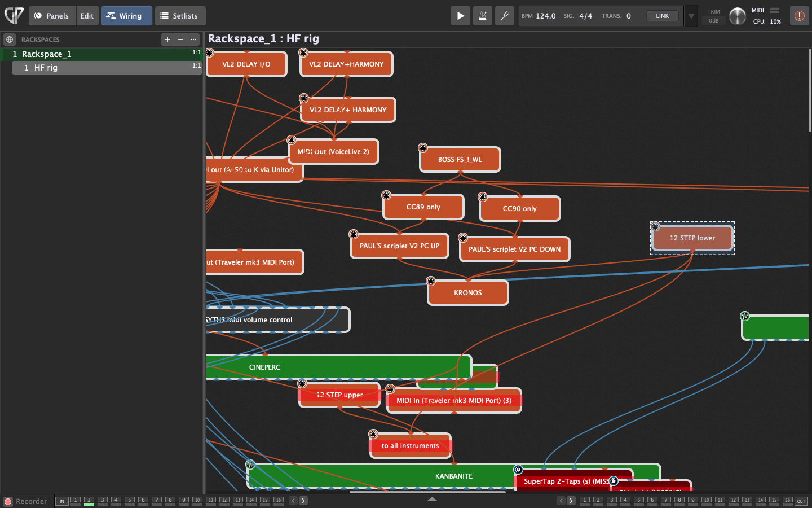Click MIDI icon on 12 STEP upper block
Viewport: 812px width, 508px height.
302,383
